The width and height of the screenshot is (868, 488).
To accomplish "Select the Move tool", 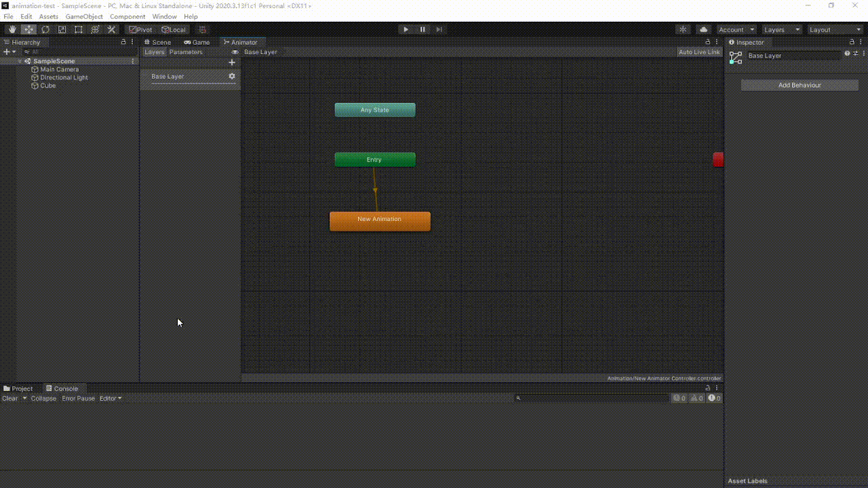I will tap(28, 29).
